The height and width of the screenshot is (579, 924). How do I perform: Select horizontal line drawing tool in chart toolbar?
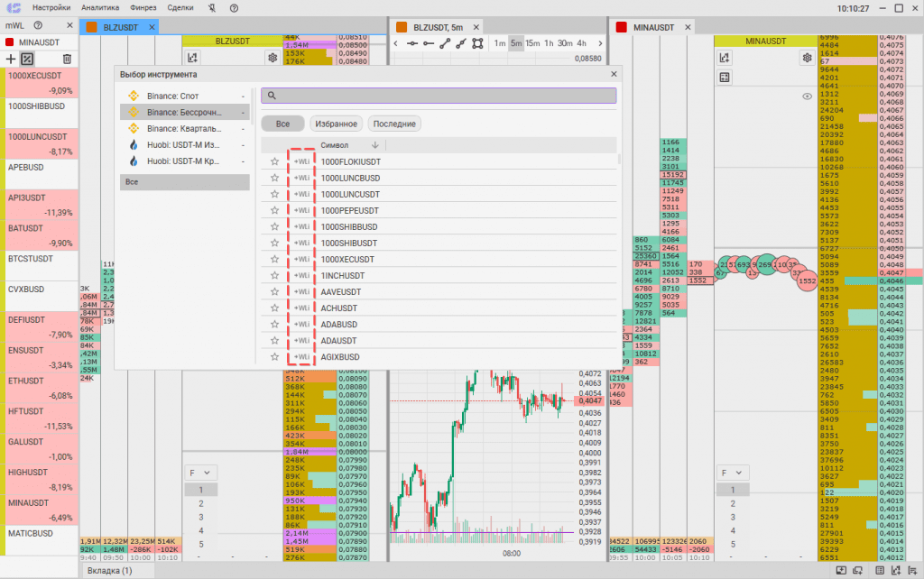tap(411, 43)
